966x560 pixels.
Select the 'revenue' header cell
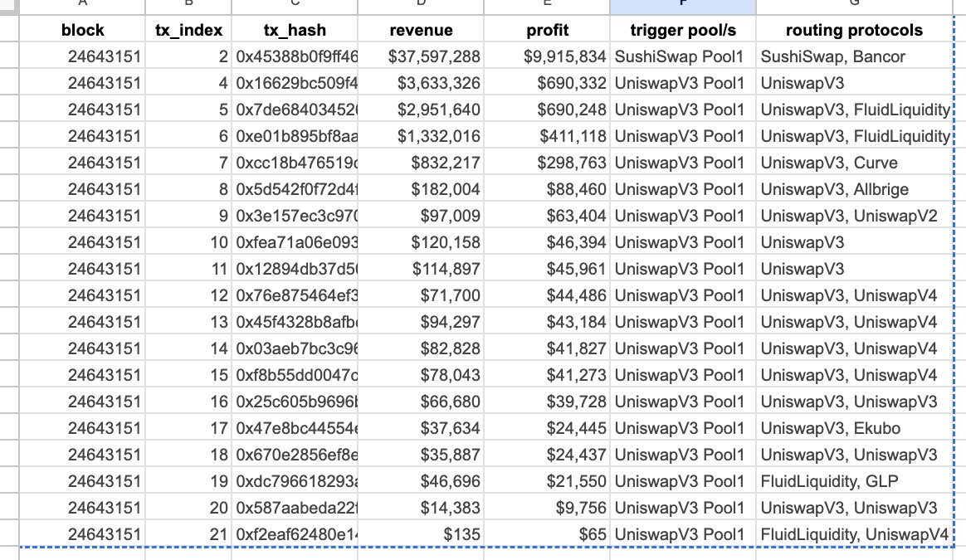pos(421,30)
